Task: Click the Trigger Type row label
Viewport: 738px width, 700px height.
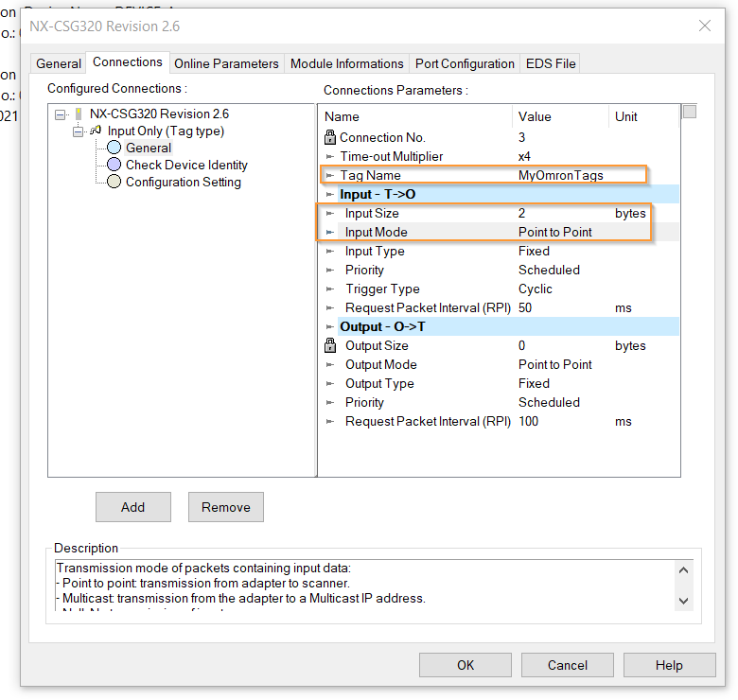Action: point(382,289)
